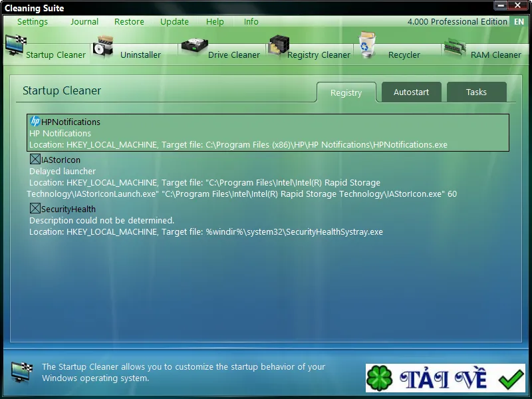Click '4.000 Professional Edition' version text
Screen dimensions: 532x399
point(458,22)
